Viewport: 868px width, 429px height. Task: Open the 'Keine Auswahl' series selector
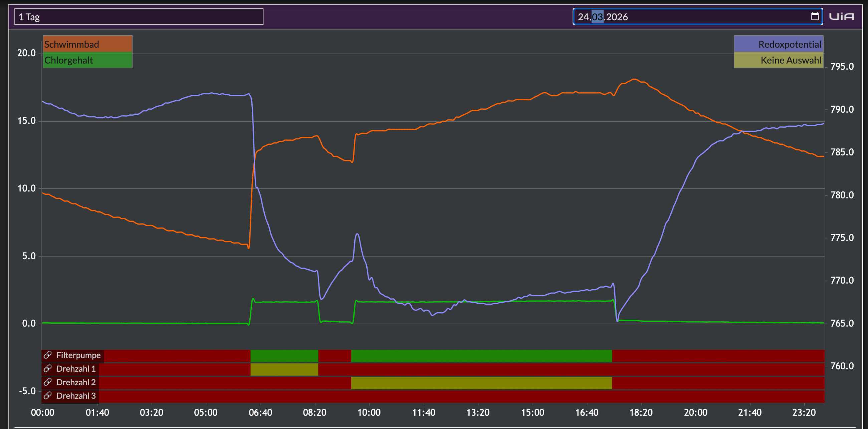(x=779, y=60)
